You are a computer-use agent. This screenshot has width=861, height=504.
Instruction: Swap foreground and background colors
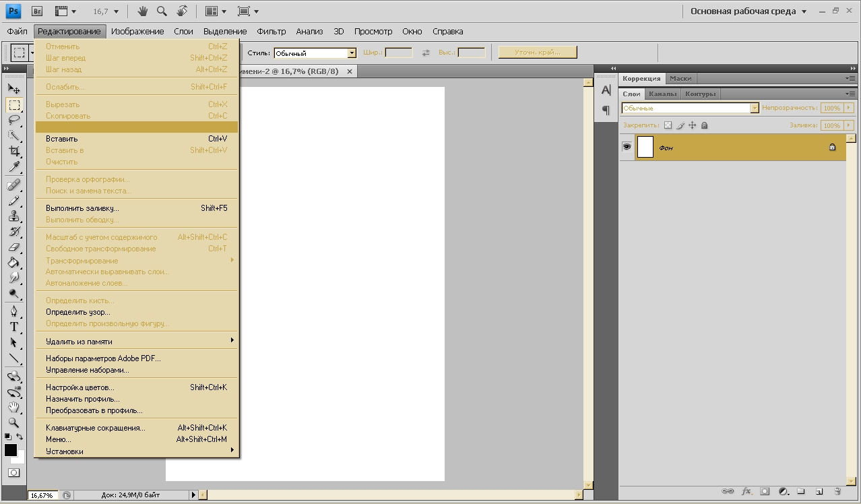point(20,437)
